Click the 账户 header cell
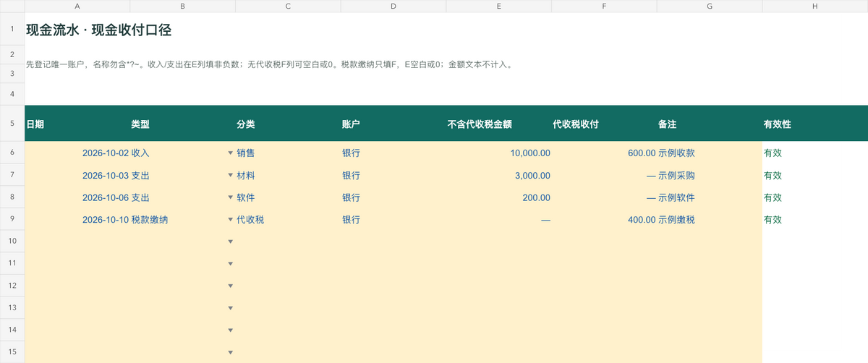This screenshot has width=868, height=363. 393,124
